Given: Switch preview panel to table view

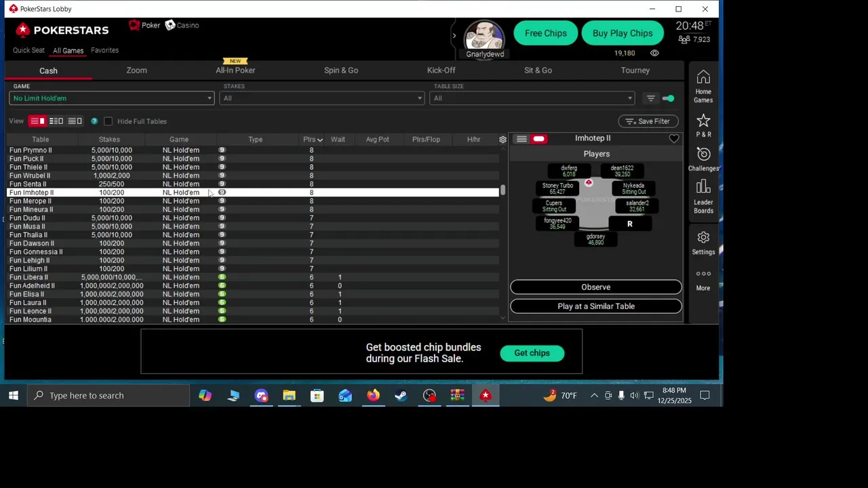Looking at the screenshot, I should [x=538, y=139].
